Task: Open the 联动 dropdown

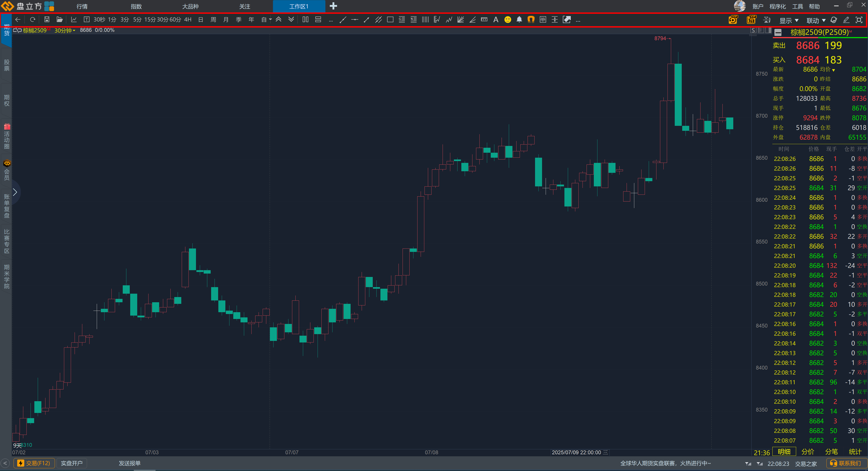Action: click(x=816, y=21)
